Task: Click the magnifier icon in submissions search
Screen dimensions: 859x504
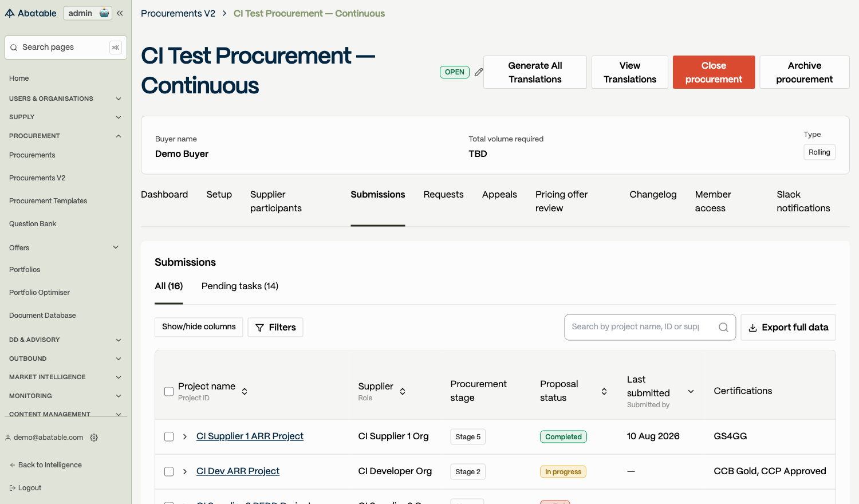Action: pos(723,327)
